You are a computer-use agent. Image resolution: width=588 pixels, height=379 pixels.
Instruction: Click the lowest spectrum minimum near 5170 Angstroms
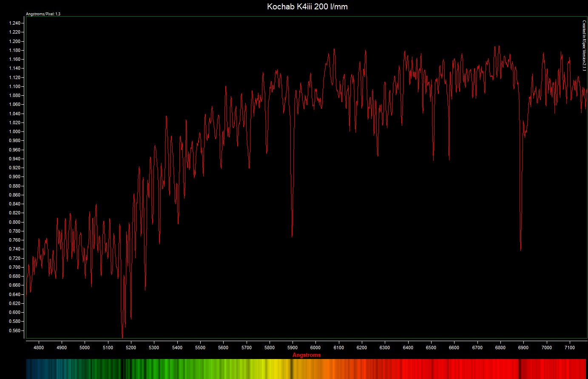(122, 337)
